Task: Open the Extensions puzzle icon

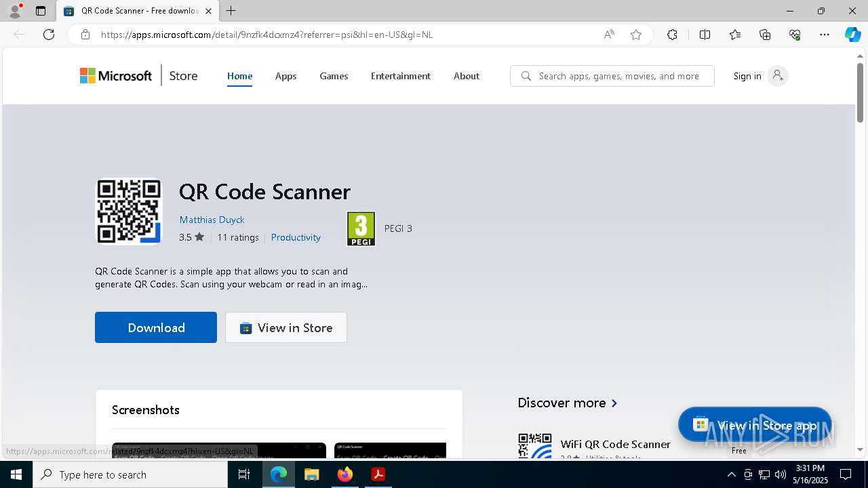Action: pos(672,35)
